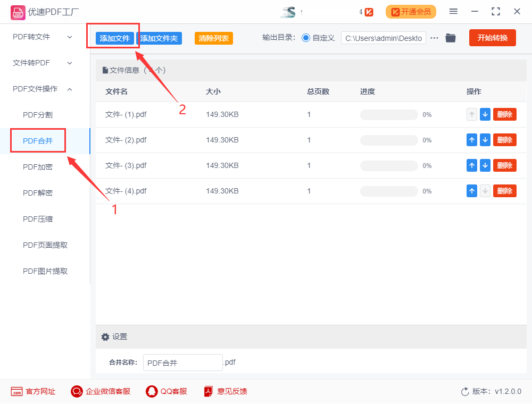Viewport: 532px width, 404px height.
Task: Delete 文件- (1).pdf with 删除 button
Action: [x=505, y=115]
